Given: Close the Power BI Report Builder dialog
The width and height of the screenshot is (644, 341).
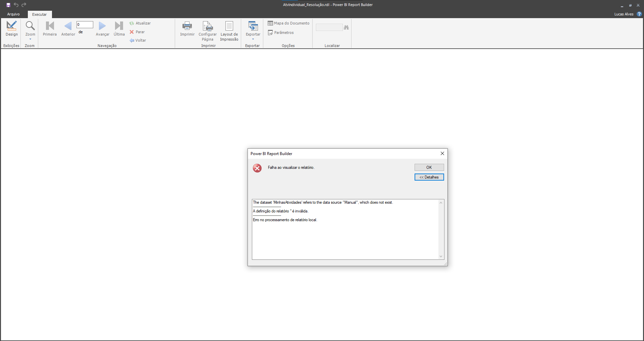Looking at the screenshot, I should [442, 153].
